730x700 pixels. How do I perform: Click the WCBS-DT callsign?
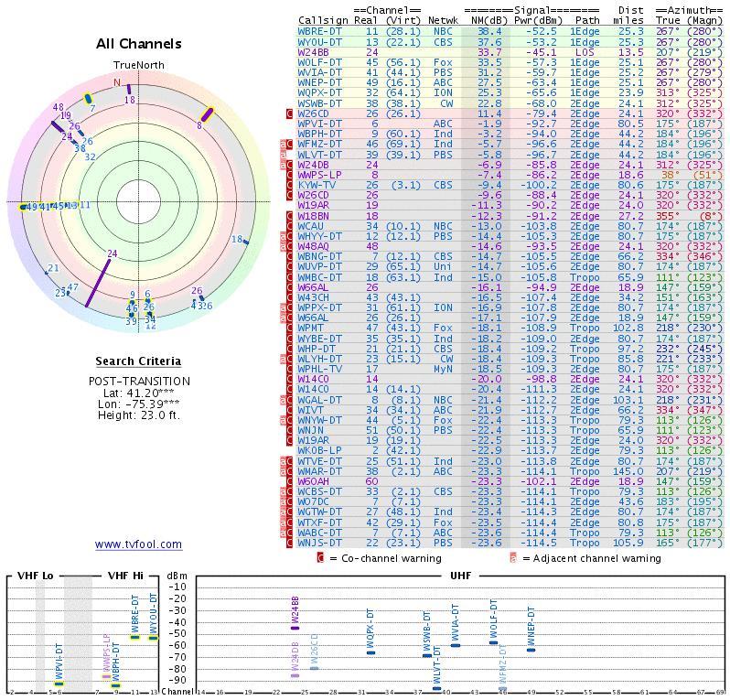(x=320, y=491)
